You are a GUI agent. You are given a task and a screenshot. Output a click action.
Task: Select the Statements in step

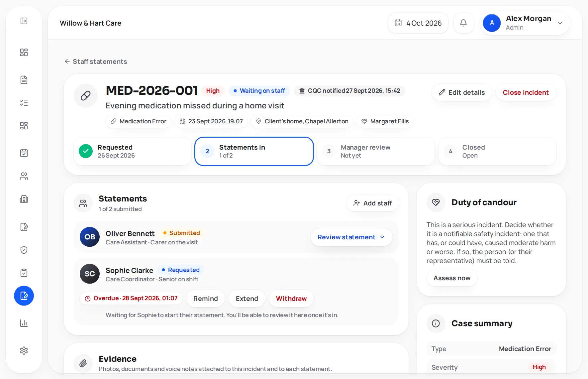click(x=254, y=151)
